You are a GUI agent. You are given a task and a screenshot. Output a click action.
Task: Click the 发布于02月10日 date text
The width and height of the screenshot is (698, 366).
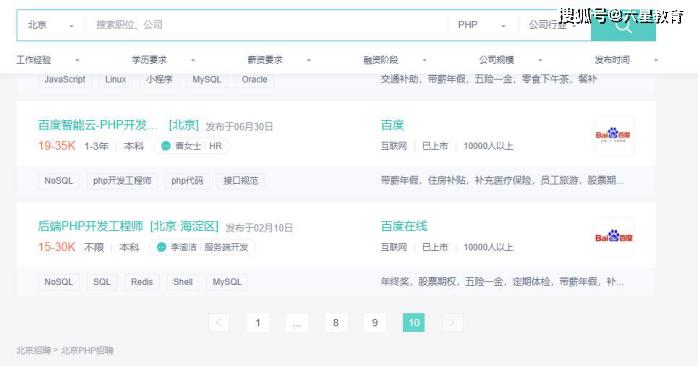tap(259, 228)
